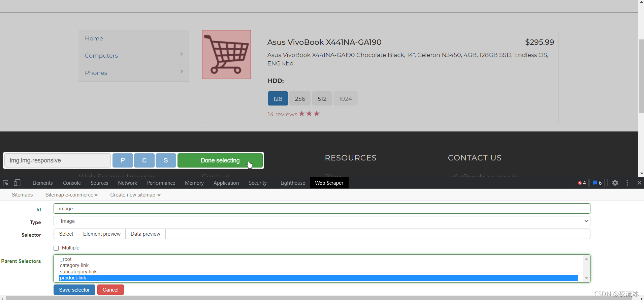Switch to the Web Scraper tab
Viewport: 644px width, 300px height.
(329, 183)
